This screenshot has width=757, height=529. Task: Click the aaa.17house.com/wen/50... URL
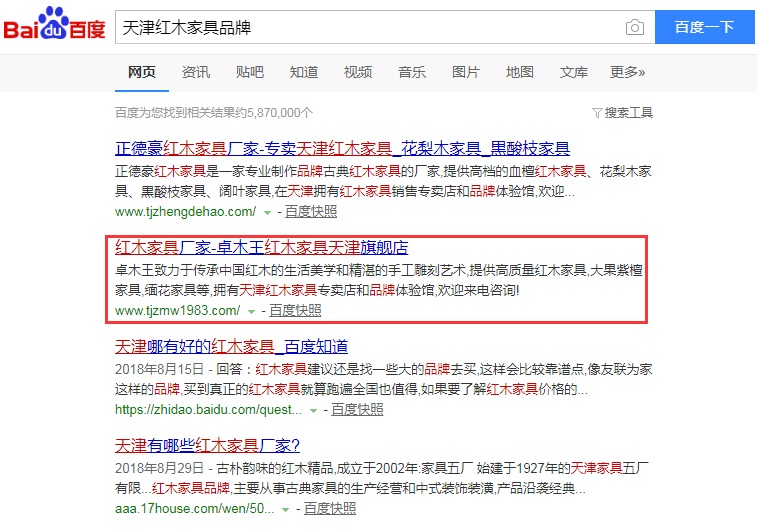click(x=195, y=509)
